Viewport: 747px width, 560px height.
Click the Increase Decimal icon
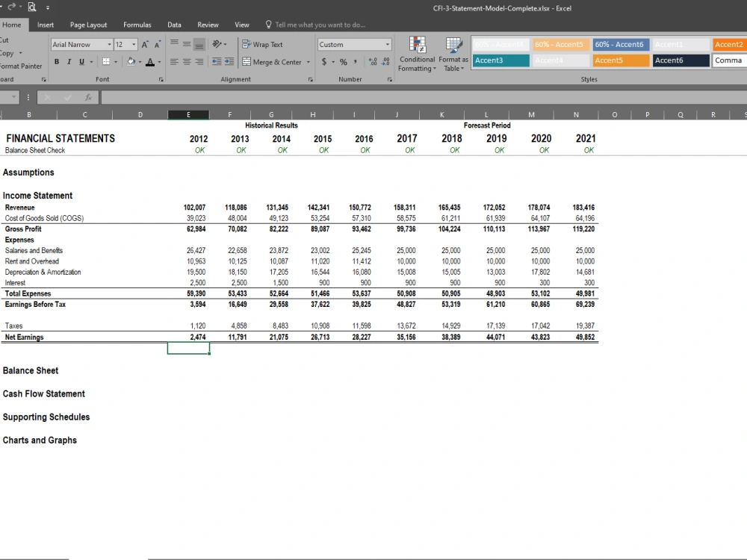pos(373,61)
